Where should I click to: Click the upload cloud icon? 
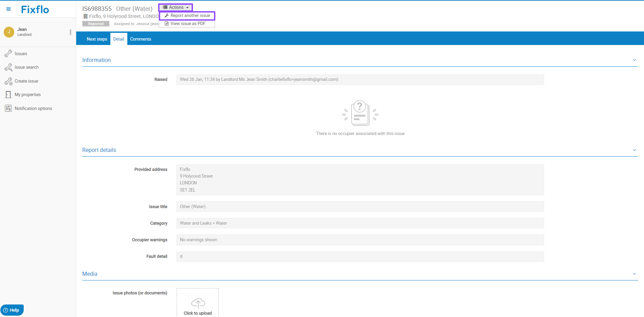198,303
